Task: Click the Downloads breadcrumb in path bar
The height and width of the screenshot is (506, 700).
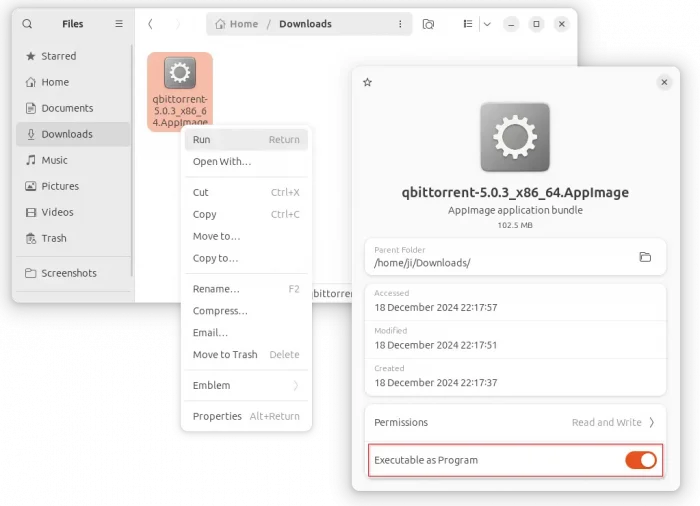Action: pos(305,24)
